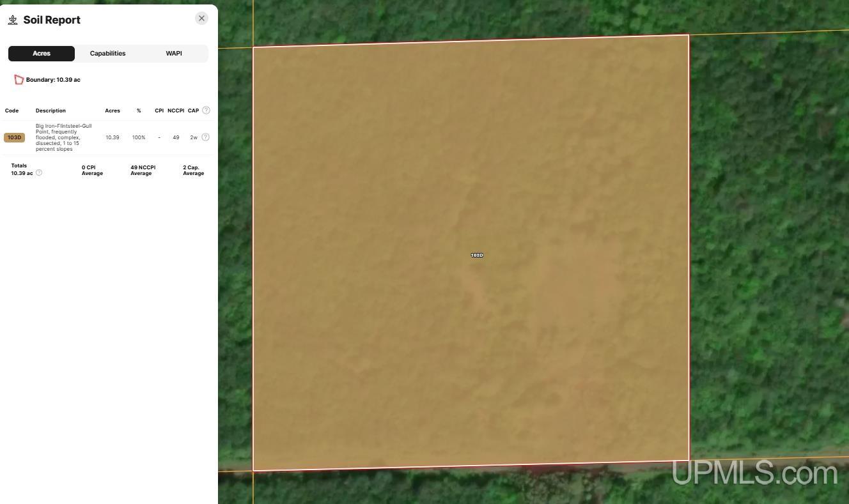
Task: Select the 103D soil code swatch
Action: click(14, 137)
